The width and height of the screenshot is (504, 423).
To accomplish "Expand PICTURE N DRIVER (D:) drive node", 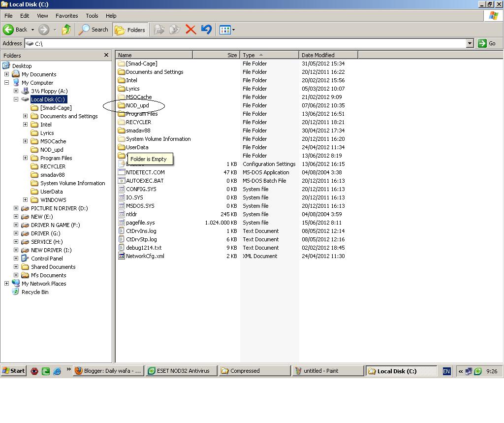I will click(x=16, y=208).
